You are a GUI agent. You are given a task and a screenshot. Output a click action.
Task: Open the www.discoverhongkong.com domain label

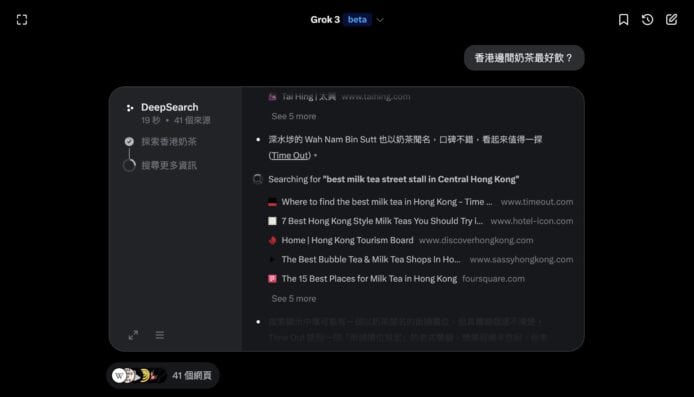pyautogui.click(x=476, y=240)
